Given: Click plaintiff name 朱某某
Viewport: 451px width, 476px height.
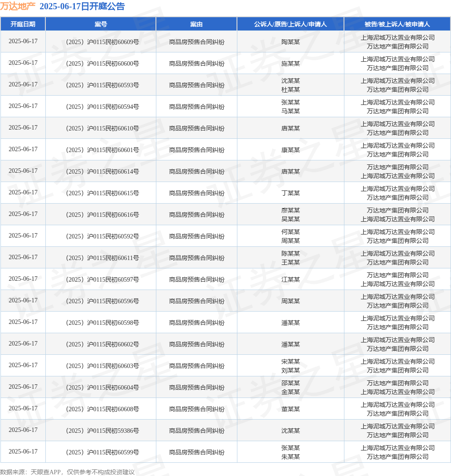Looking at the screenshot, I should click(291, 456).
